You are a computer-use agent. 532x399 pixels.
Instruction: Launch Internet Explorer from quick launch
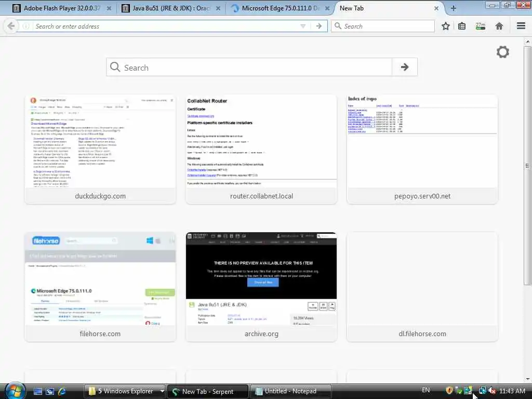pyautogui.click(x=62, y=391)
